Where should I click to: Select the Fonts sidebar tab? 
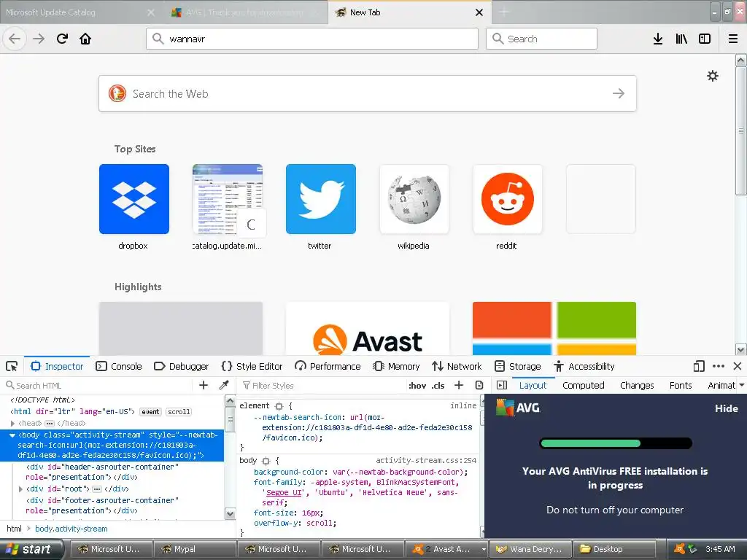point(681,385)
